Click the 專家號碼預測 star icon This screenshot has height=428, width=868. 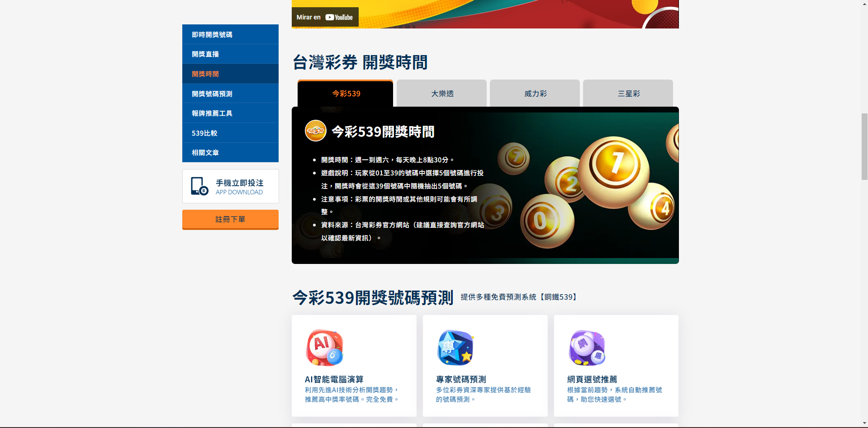click(455, 348)
